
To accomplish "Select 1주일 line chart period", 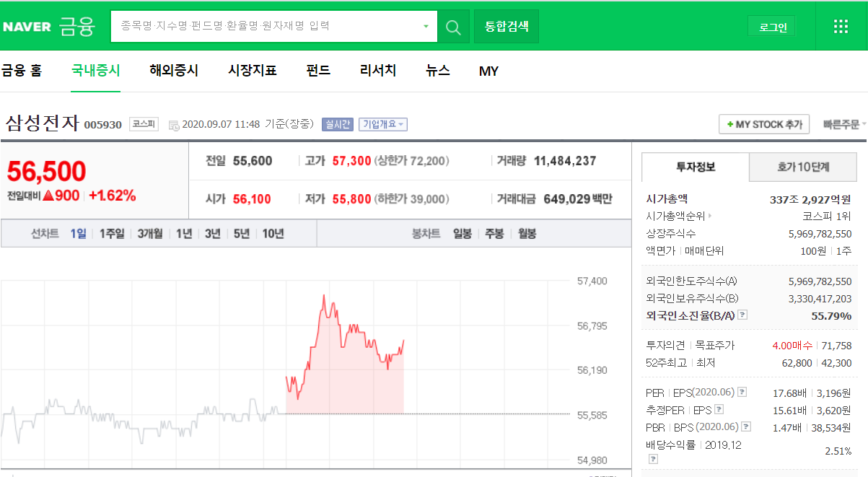I will click(x=112, y=234).
